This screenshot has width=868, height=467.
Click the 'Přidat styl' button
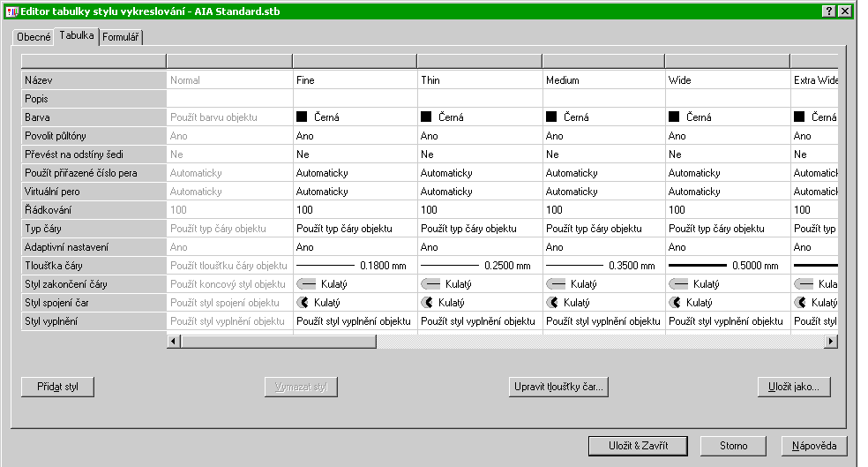pos(56,387)
